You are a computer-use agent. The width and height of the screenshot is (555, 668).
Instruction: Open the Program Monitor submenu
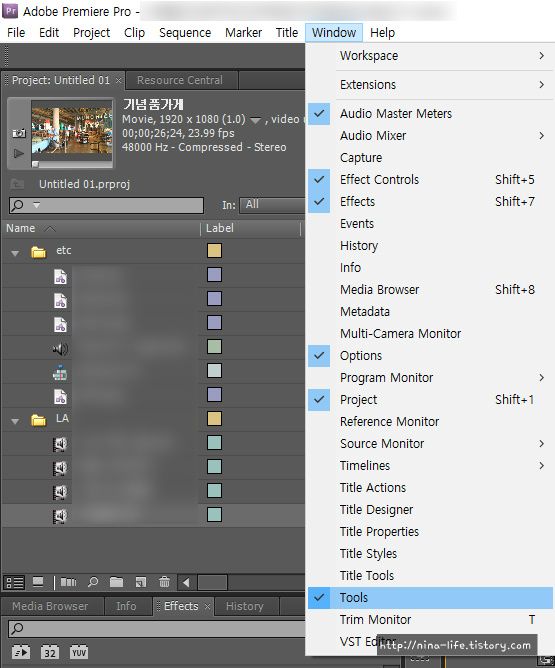(x=430, y=377)
